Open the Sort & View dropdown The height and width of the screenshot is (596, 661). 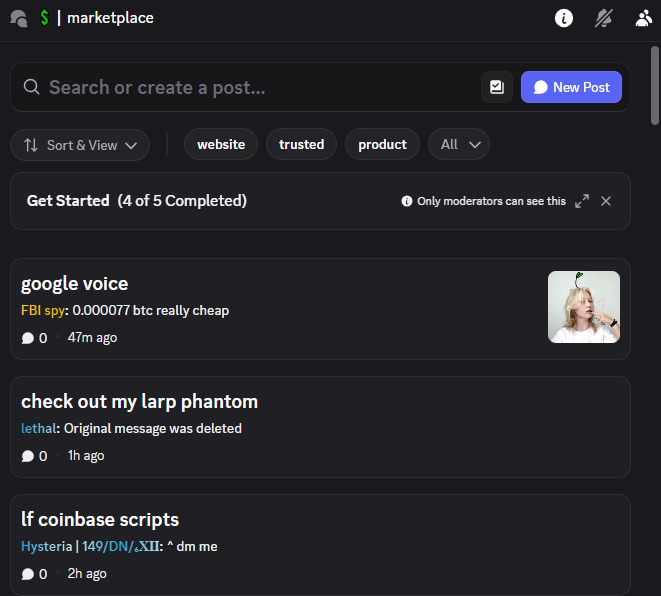80,145
